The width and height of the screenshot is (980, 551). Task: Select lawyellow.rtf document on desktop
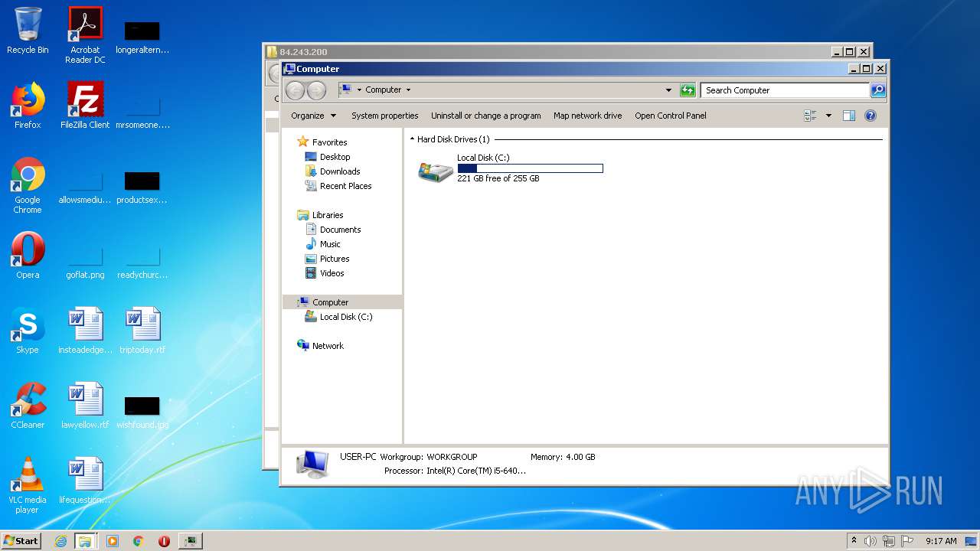85,406
